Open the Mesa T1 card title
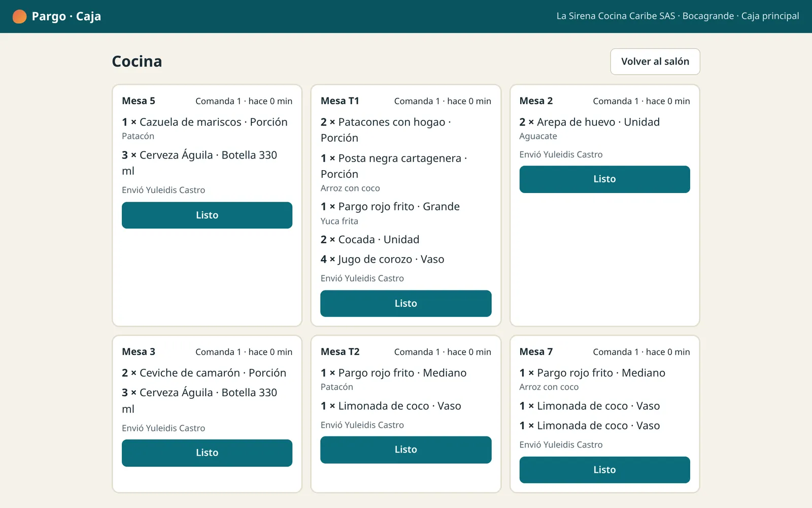The height and width of the screenshot is (508, 812). click(x=340, y=101)
